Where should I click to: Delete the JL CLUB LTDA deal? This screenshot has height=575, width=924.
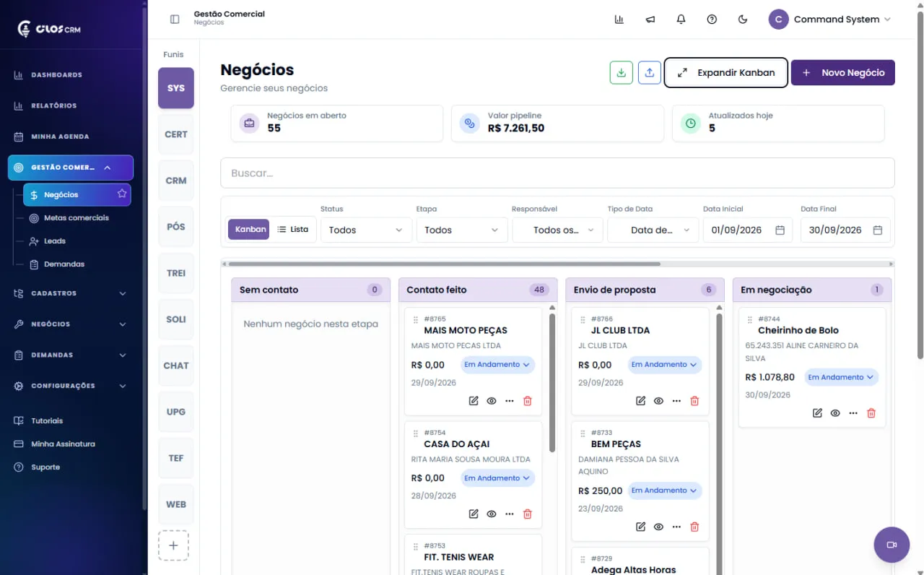[x=694, y=401]
